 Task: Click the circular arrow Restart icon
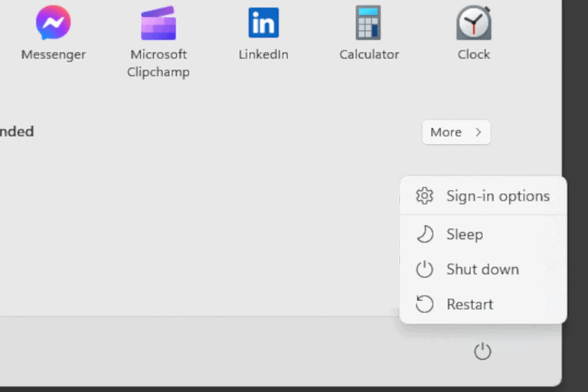(x=424, y=305)
